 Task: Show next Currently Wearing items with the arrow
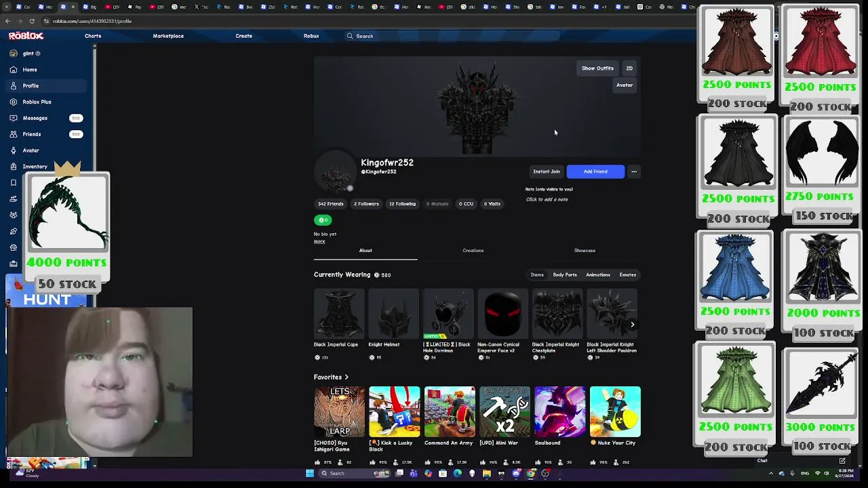(x=632, y=324)
